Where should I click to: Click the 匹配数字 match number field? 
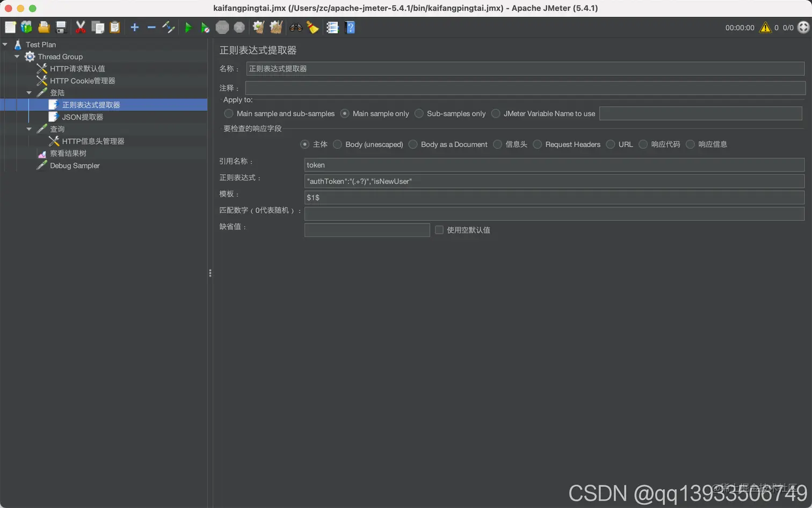coord(554,213)
